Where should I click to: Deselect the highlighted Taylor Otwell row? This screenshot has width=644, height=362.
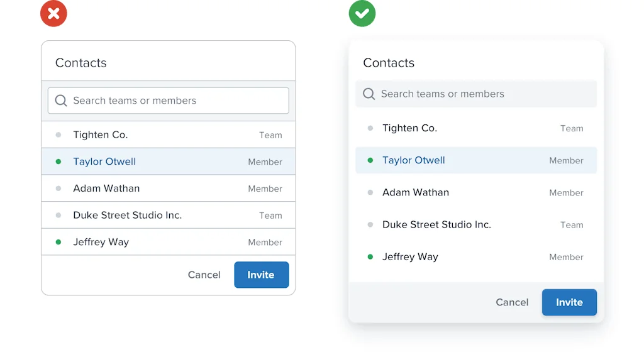[x=104, y=162]
